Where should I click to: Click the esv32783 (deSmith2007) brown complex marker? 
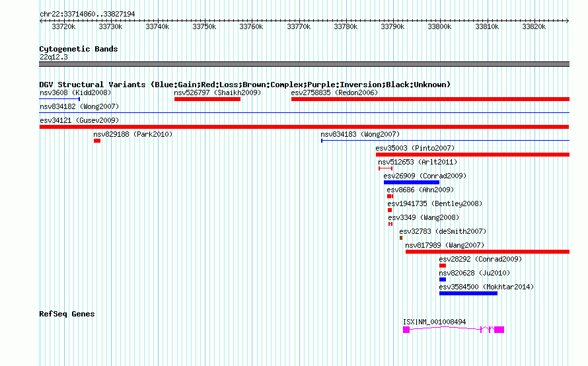pos(401,238)
